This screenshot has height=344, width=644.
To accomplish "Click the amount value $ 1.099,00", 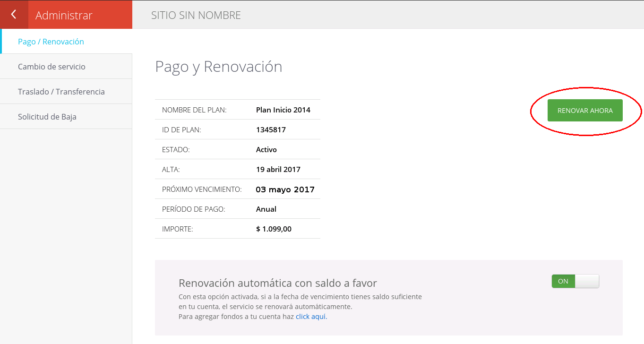I will 274,229.
